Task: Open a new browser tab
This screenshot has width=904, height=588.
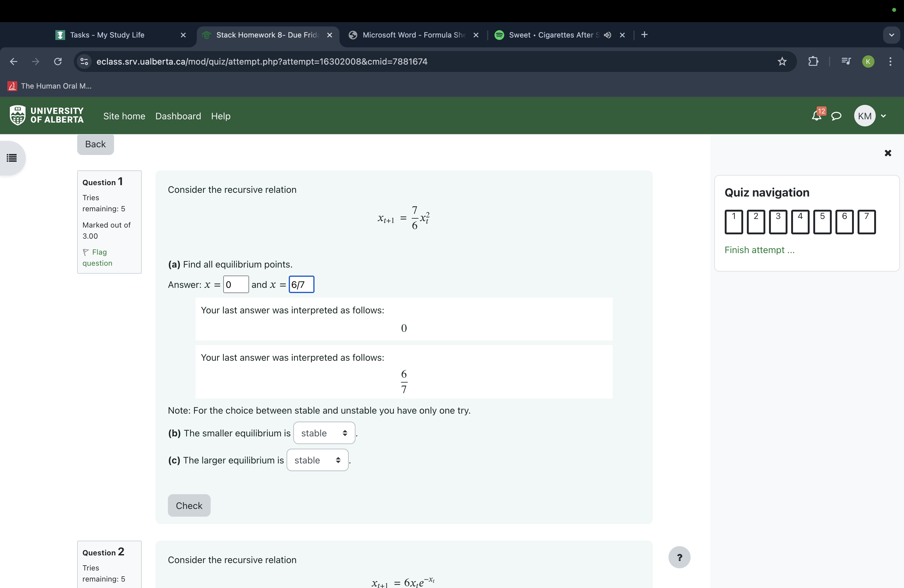Action: tap(644, 34)
